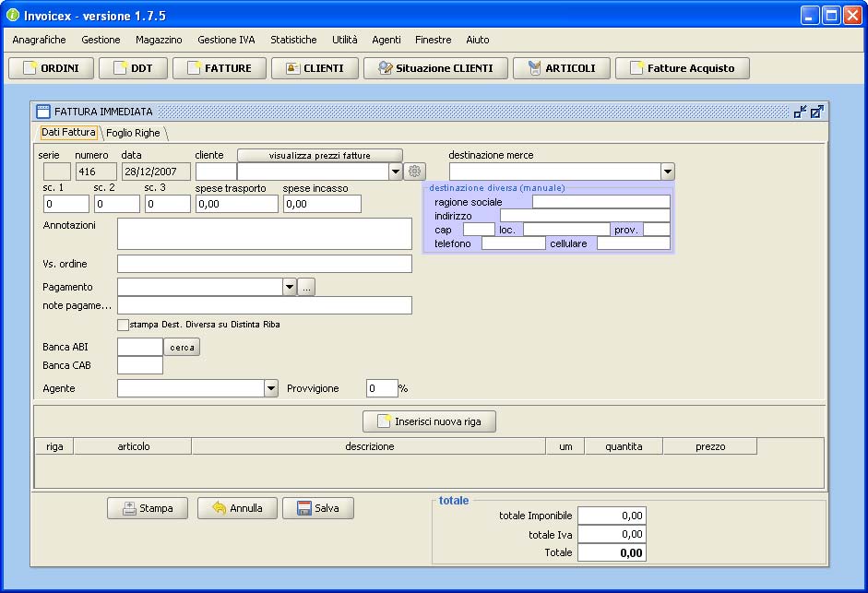Image resolution: width=868 pixels, height=593 pixels.
Task: Click the Vs. ordine input field
Action: pos(265,264)
